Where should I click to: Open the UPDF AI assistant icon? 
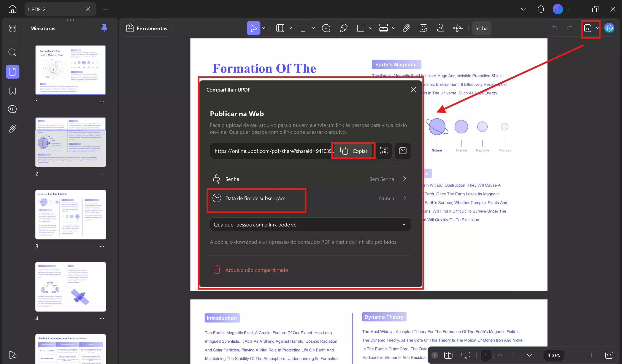(609, 28)
